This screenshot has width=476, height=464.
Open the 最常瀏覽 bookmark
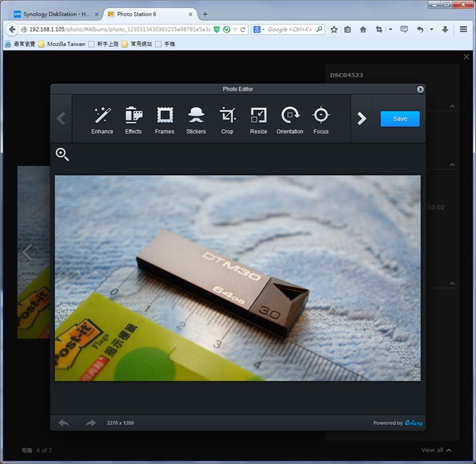pyautogui.click(x=20, y=44)
